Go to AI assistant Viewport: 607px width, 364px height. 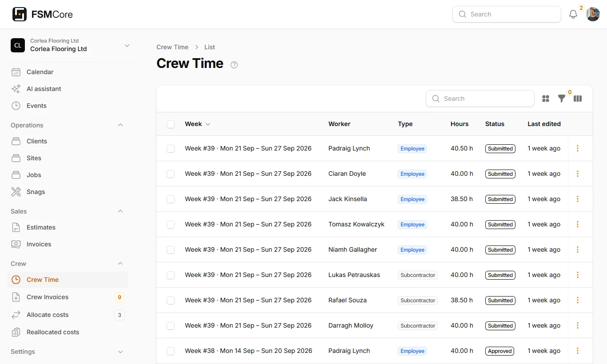coord(68,89)
